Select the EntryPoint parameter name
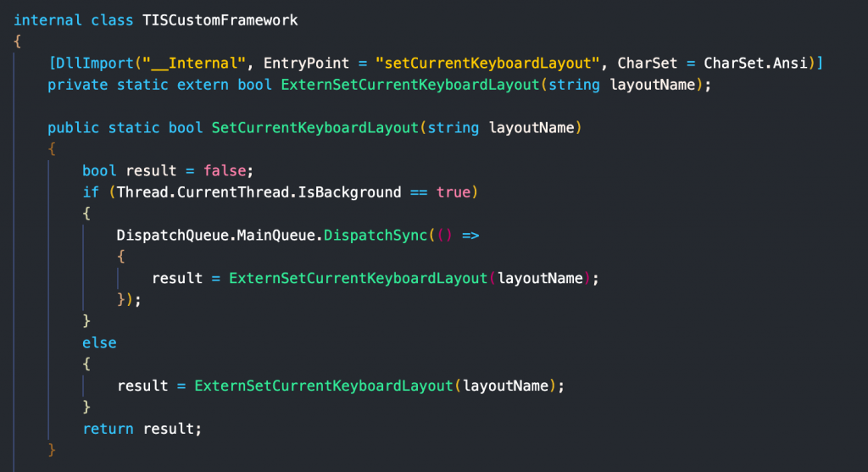 click(x=306, y=63)
